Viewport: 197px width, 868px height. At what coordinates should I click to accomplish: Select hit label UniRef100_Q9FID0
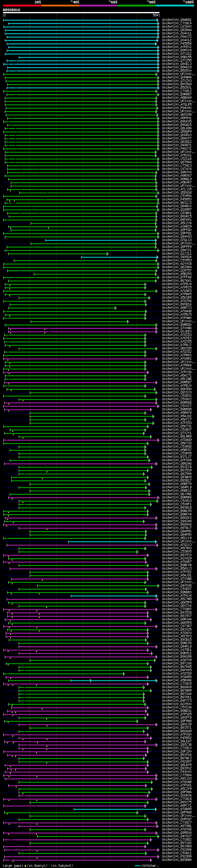pyautogui.click(x=177, y=751)
